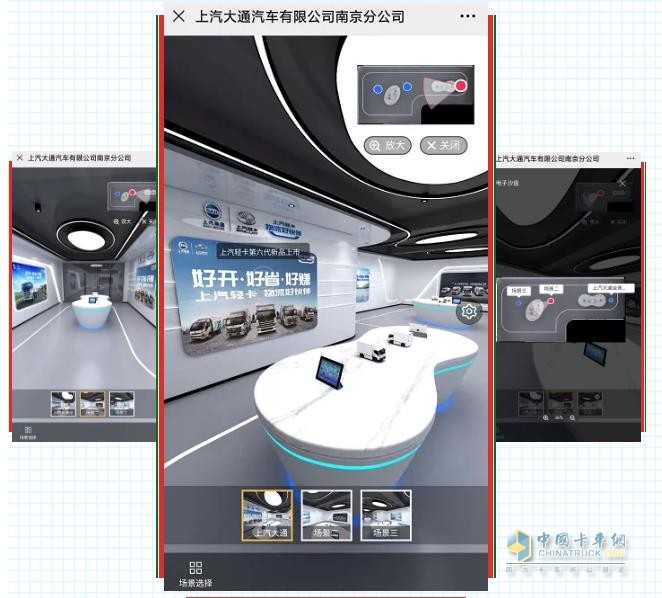Select the left blue dot on center minimap

(x=378, y=89)
